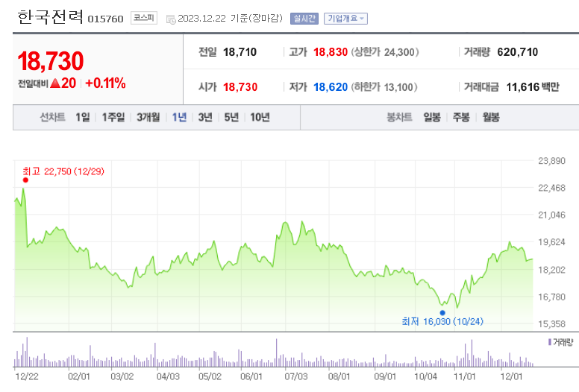Image resolution: width=579 pixels, height=392 pixels.
Task: Click the 02/01 x-axis date label
Action: (78, 376)
